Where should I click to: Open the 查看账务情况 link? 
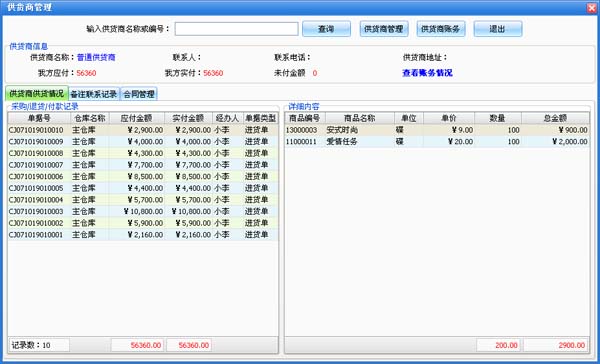pyautogui.click(x=427, y=73)
